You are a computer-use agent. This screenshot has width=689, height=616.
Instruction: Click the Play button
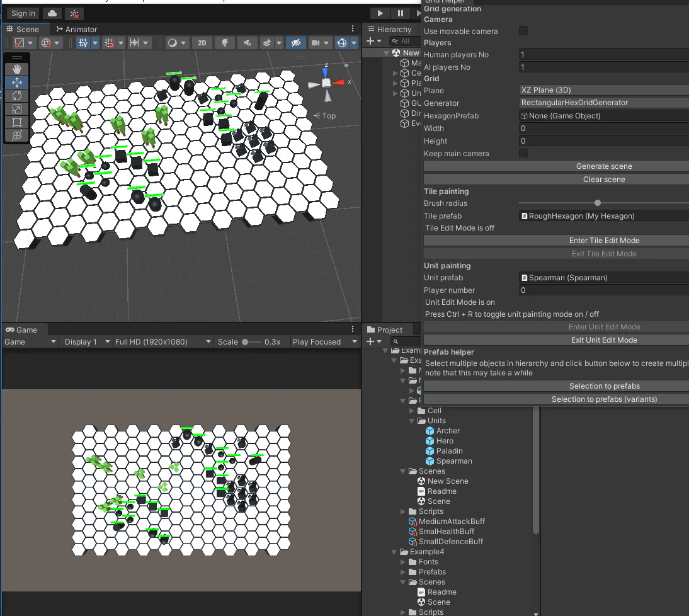point(380,14)
